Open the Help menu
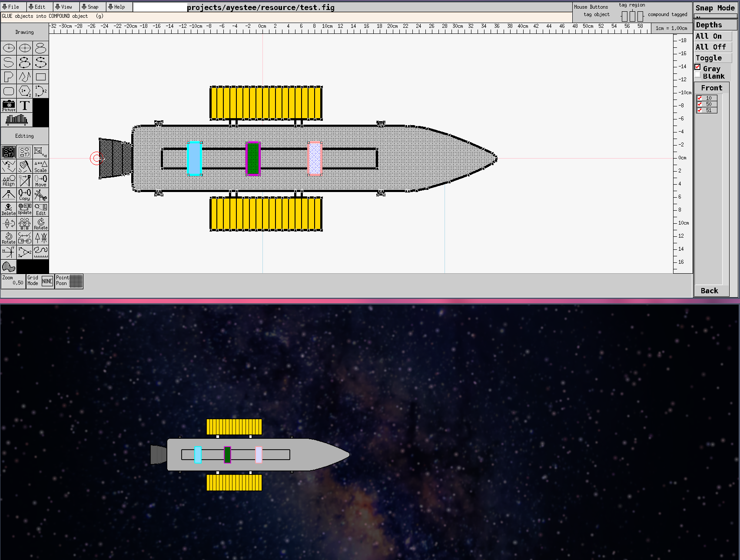The image size is (740, 560). (117, 7)
